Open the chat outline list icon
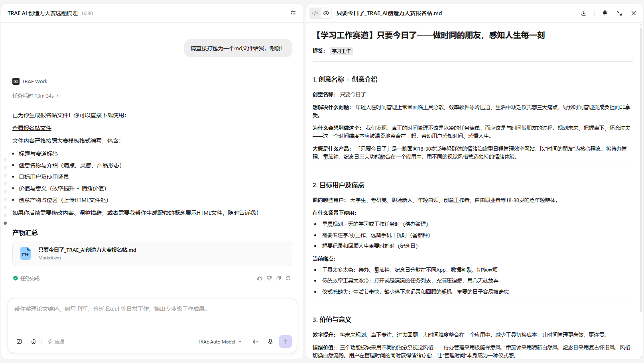Viewport: 644px width, 363px height. pos(293,13)
